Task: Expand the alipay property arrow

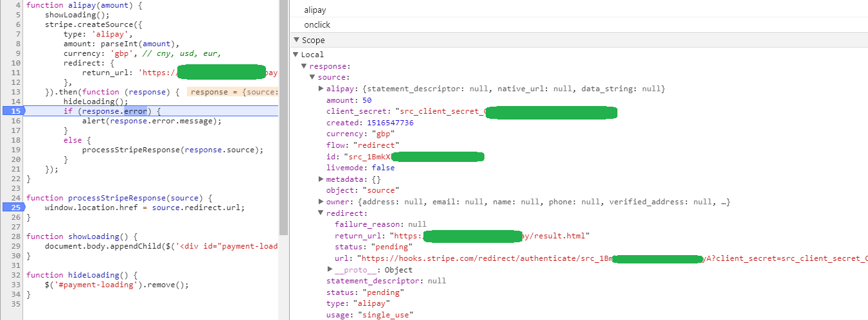Action: (321, 89)
